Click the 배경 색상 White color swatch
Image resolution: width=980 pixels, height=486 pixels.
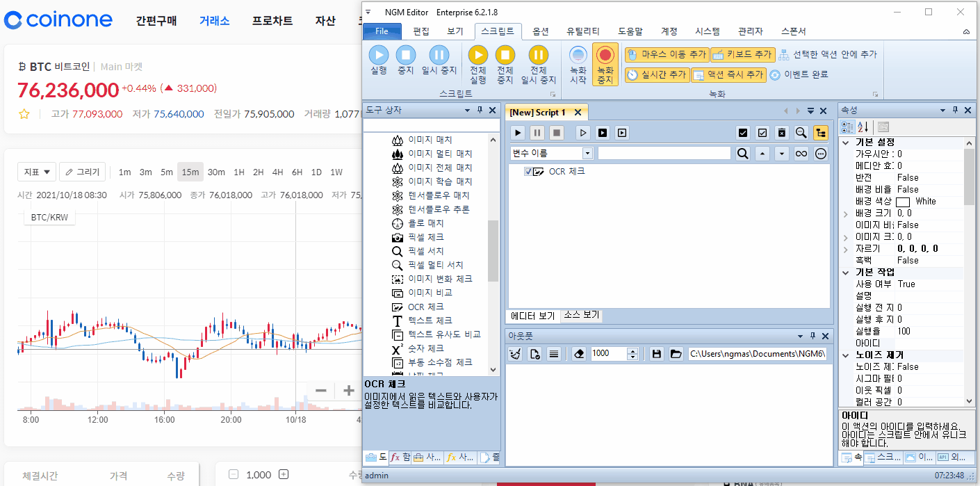tap(903, 201)
